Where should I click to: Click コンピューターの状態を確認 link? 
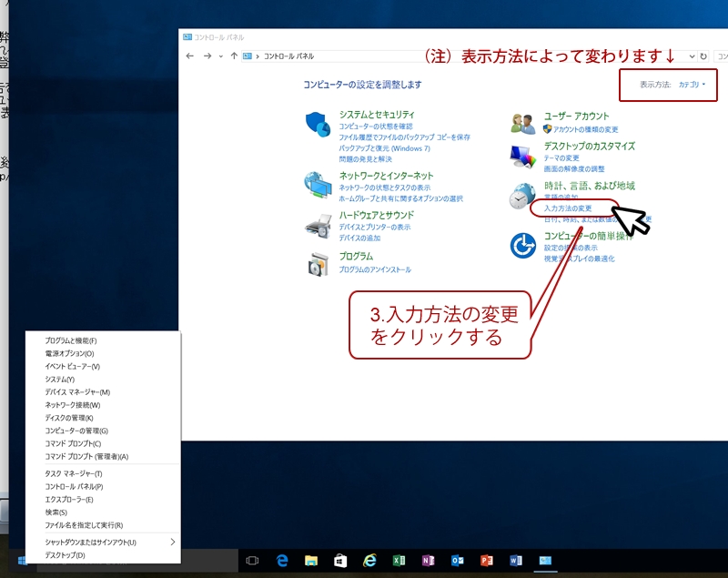(376, 127)
